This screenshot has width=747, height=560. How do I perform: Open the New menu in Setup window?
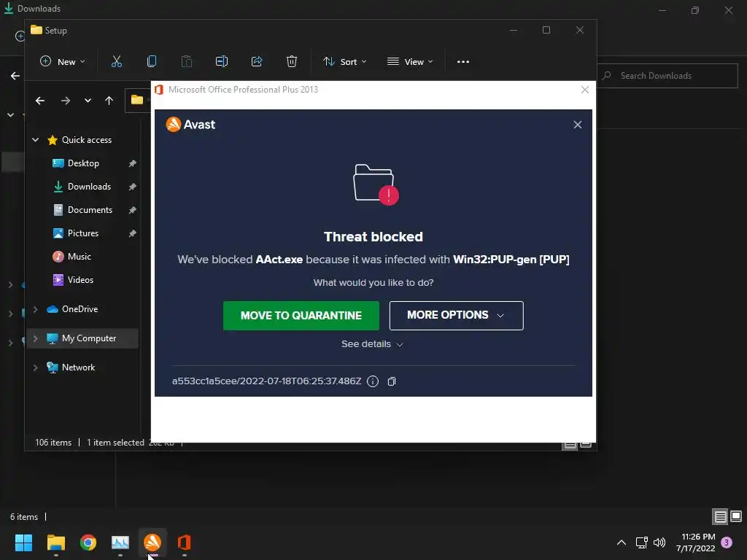coord(63,61)
